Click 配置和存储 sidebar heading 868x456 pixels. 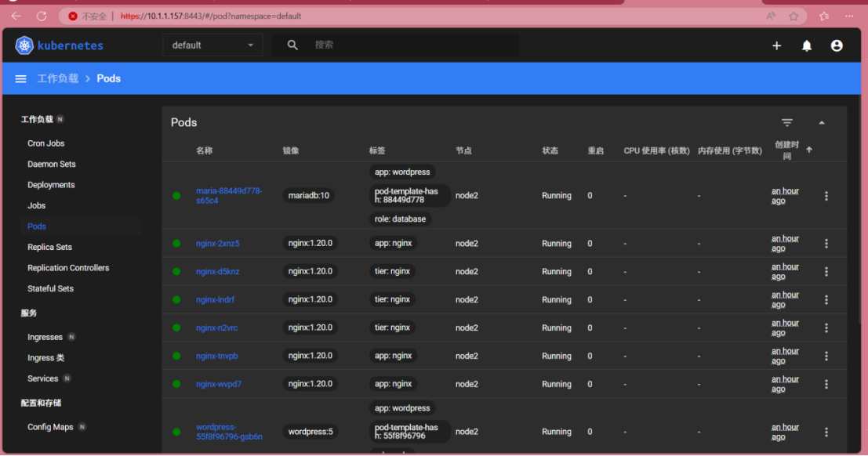41,403
